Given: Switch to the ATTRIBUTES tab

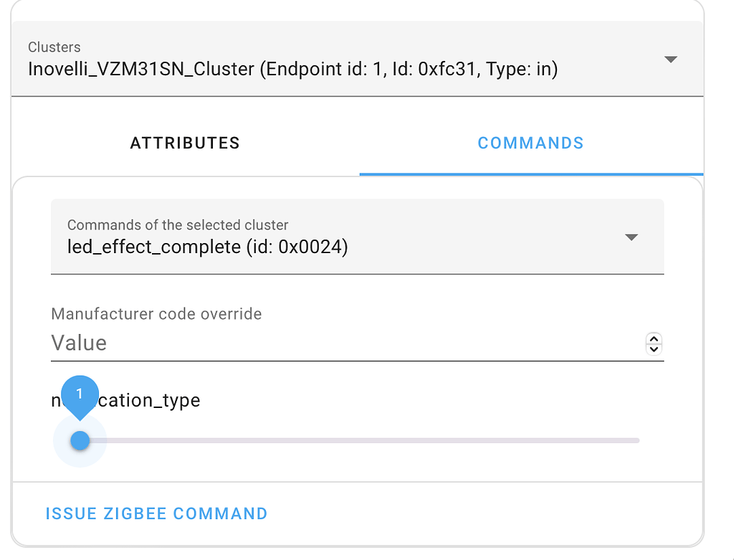Looking at the screenshot, I should (x=184, y=143).
